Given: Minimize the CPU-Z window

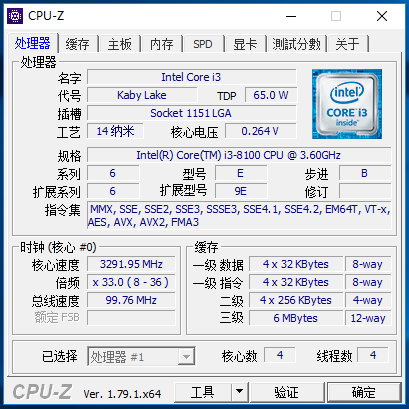Looking at the screenshot, I should click(291, 16).
